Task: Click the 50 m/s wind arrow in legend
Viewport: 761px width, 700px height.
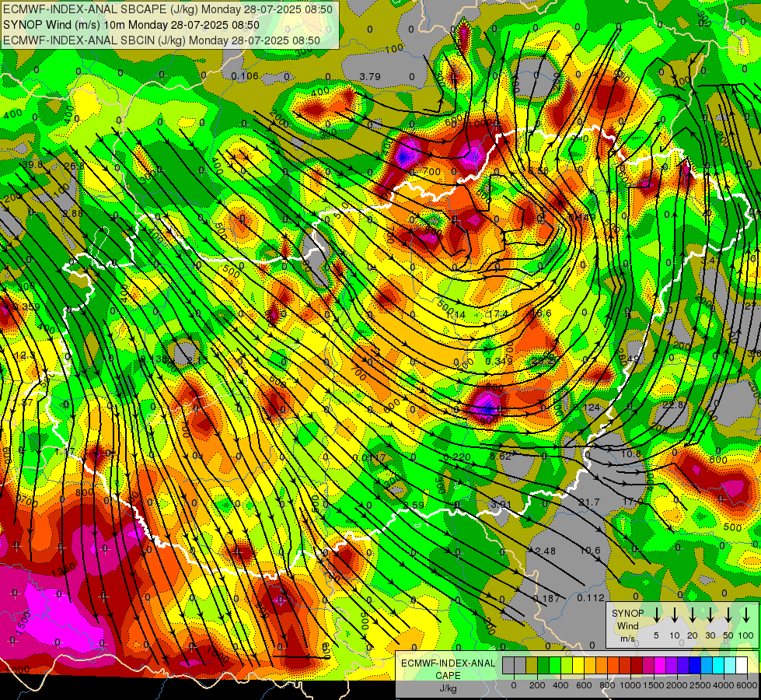Action: click(728, 615)
